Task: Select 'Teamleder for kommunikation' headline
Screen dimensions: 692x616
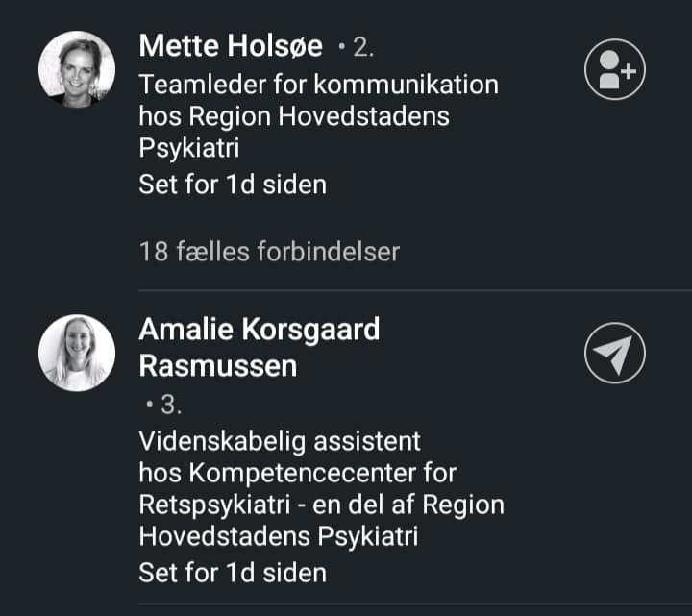Action: pos(319,85)
